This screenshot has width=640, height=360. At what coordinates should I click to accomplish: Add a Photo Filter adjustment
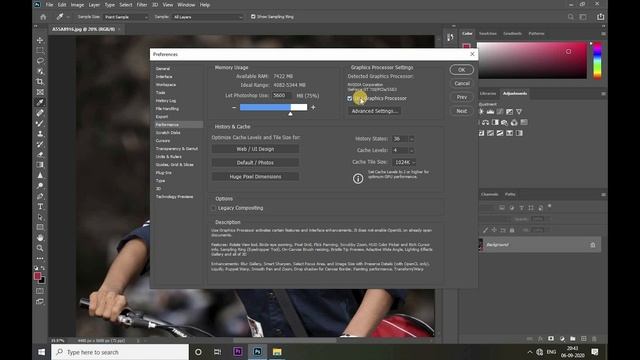coord(504,122)
